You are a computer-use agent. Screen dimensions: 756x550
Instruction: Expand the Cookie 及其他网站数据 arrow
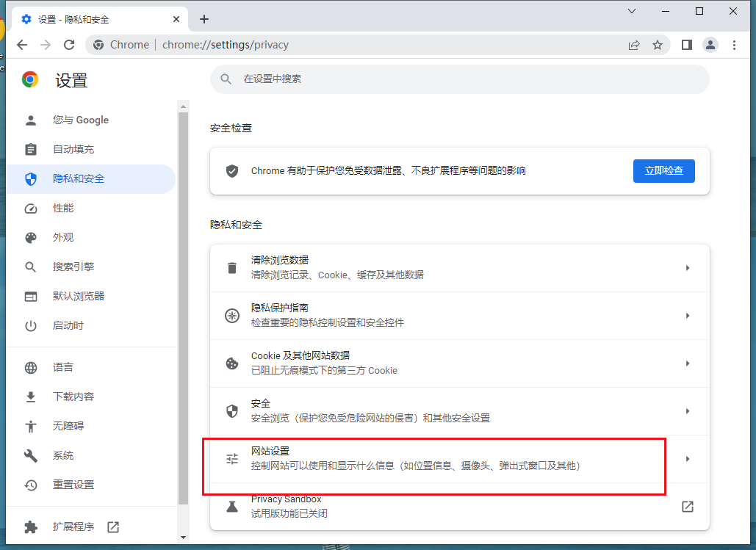688,363
